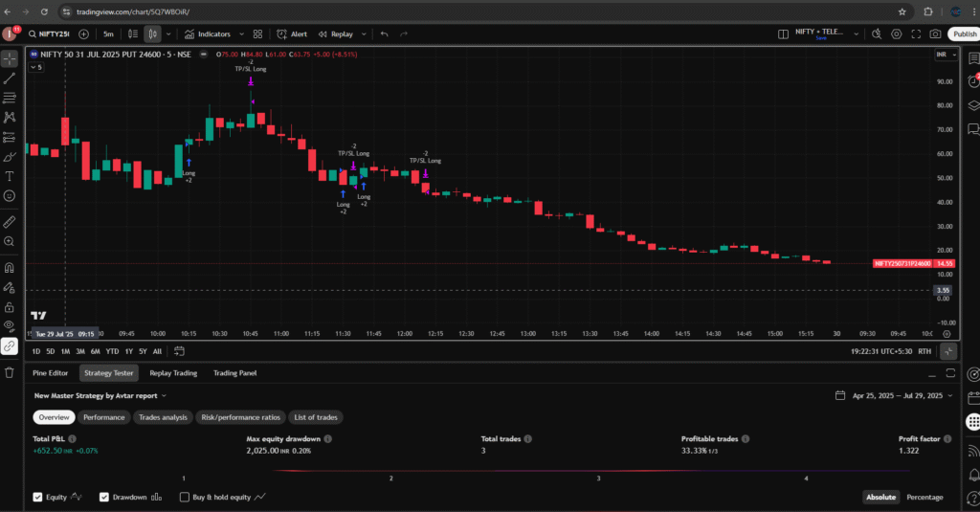Select the ruler measure tool
980x512 pixels.
point(10,222)
